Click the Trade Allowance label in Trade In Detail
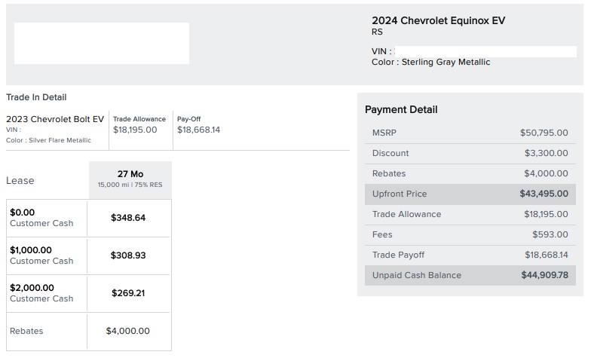594x364 pixels. (139, 119)
